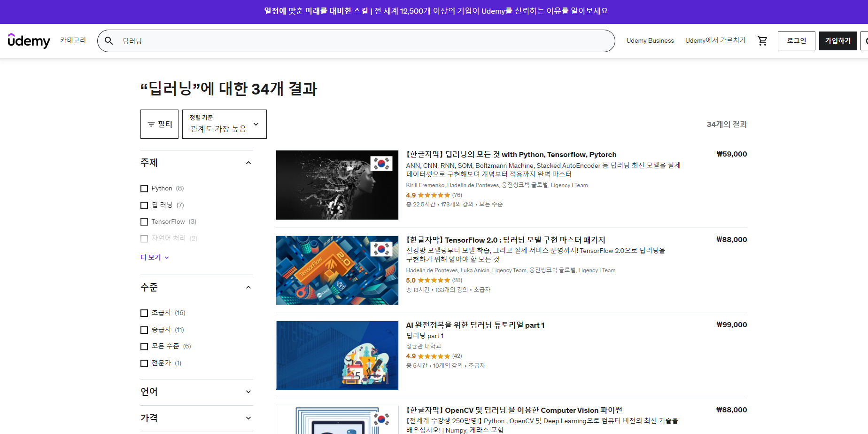Click the 5.0 rating with (28) reviews

(x=434, y=280)
